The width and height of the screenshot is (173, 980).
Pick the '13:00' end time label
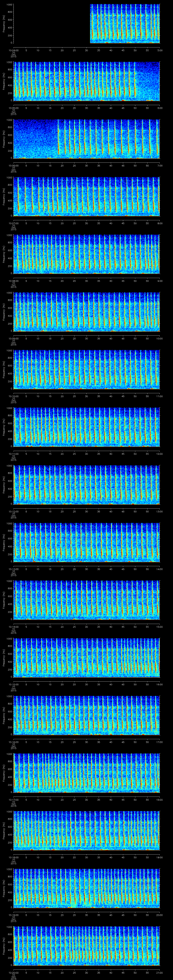[160, 511]
